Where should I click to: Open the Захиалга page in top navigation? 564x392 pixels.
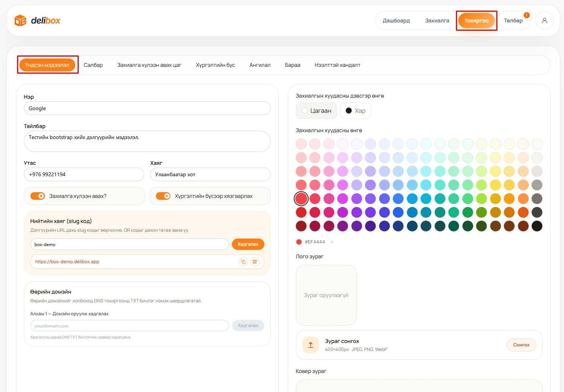tap(437, 21)
